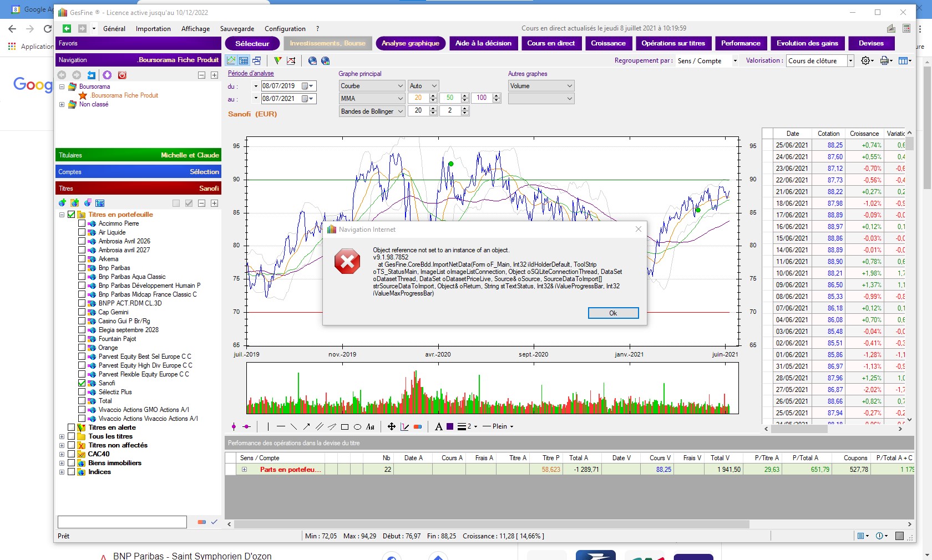932x560 pixels.
Task: Choose the rectangle drawing tool
Action: [x=345, y=426]
